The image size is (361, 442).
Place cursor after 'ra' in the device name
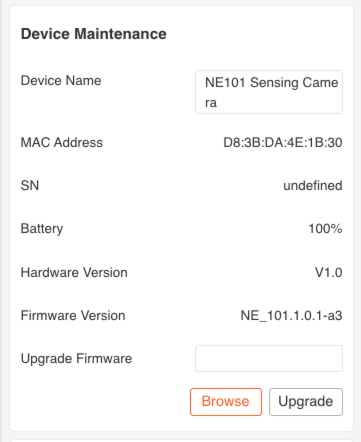[x=217, y=103]
